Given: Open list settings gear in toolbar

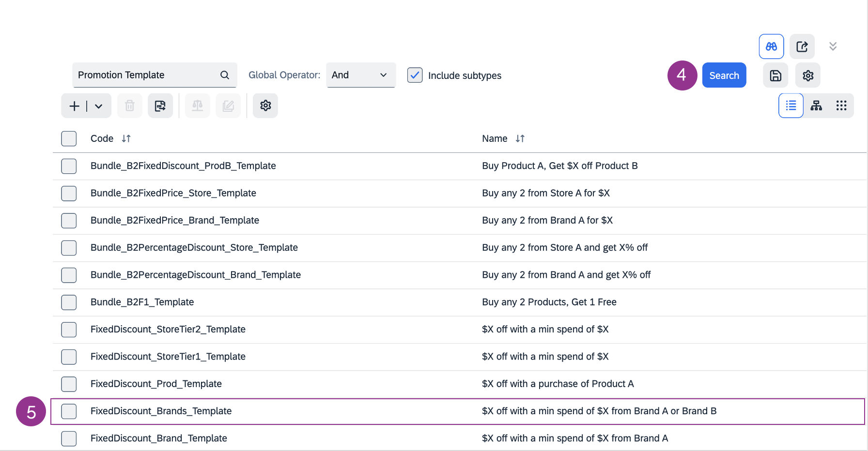Looking at the screenshot, I should (x=265, y=105).
